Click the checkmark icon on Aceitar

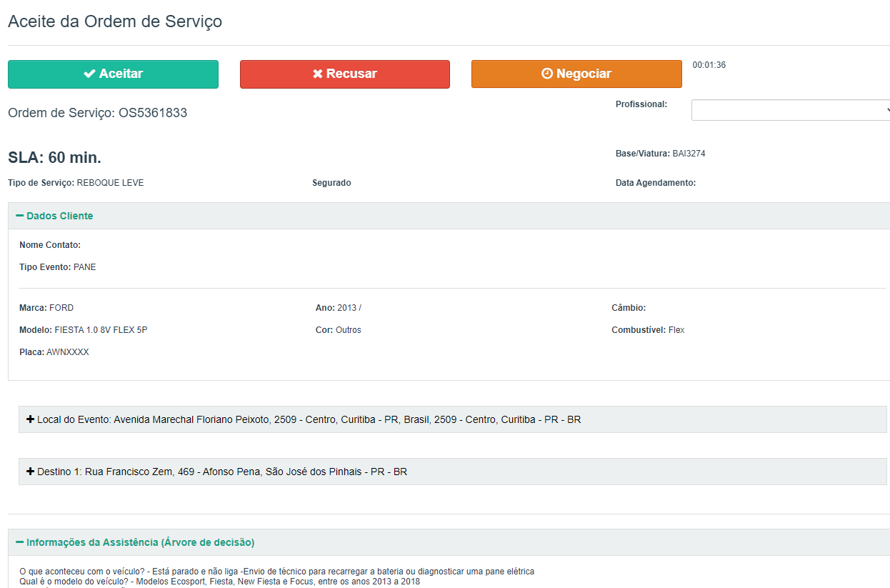click(89, 74)
